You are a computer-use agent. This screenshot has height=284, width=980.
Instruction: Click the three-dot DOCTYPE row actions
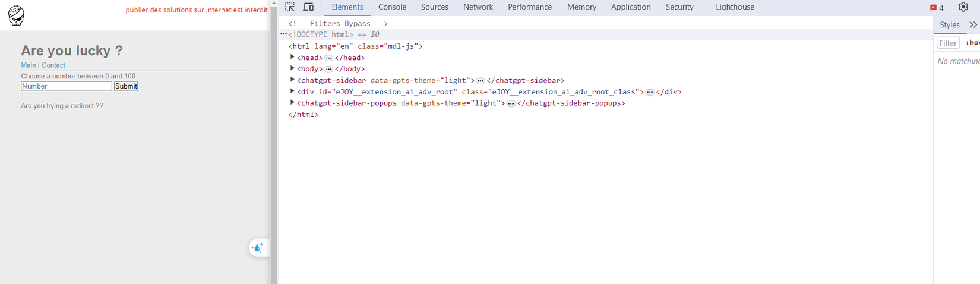click(x=283, y=34)
